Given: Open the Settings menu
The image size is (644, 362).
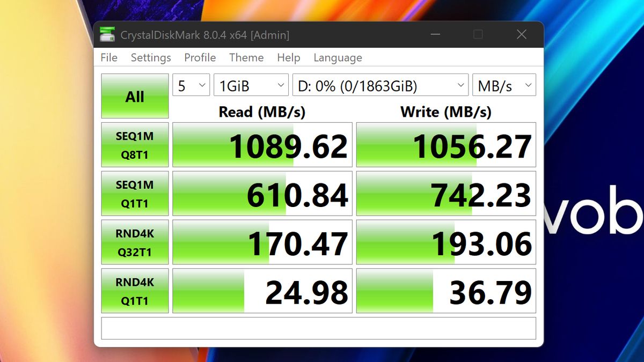Looking at the screenshot, I should (150, 57).
